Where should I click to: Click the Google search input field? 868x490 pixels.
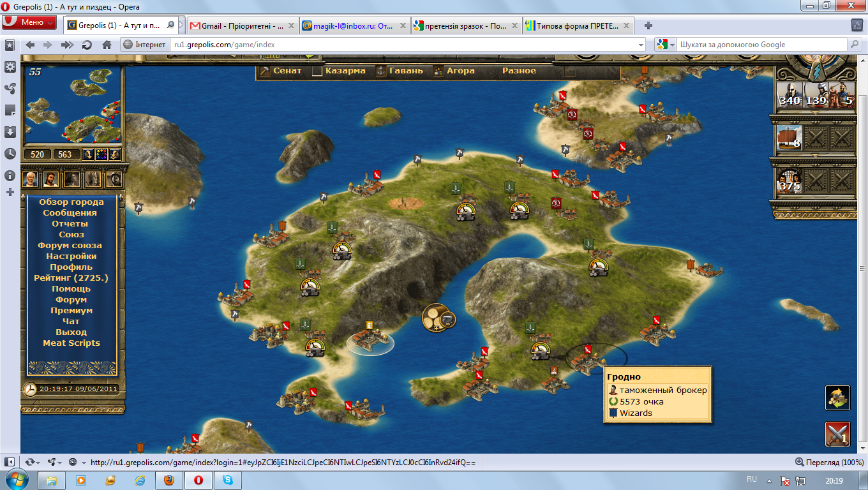(761, 45)
